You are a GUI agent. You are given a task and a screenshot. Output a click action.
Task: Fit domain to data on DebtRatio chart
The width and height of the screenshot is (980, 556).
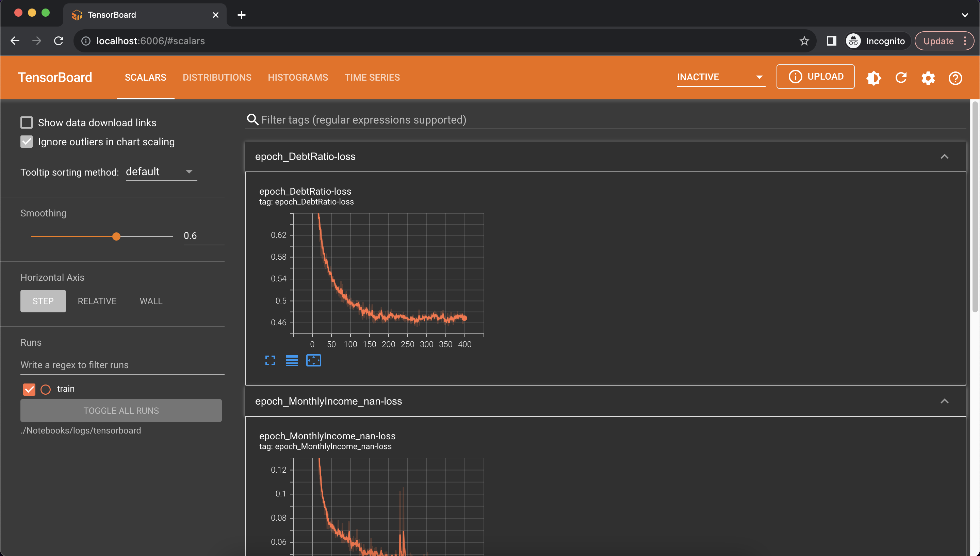[x=313, y=360]
